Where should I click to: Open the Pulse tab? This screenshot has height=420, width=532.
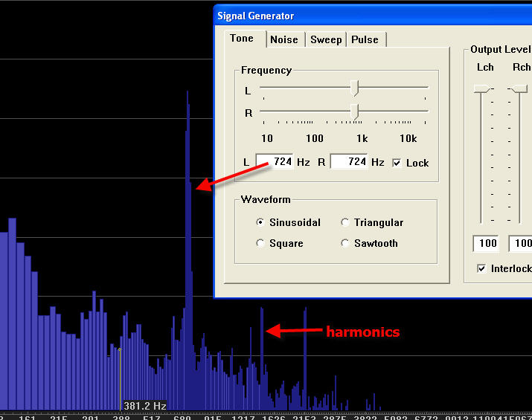point(365,39)
